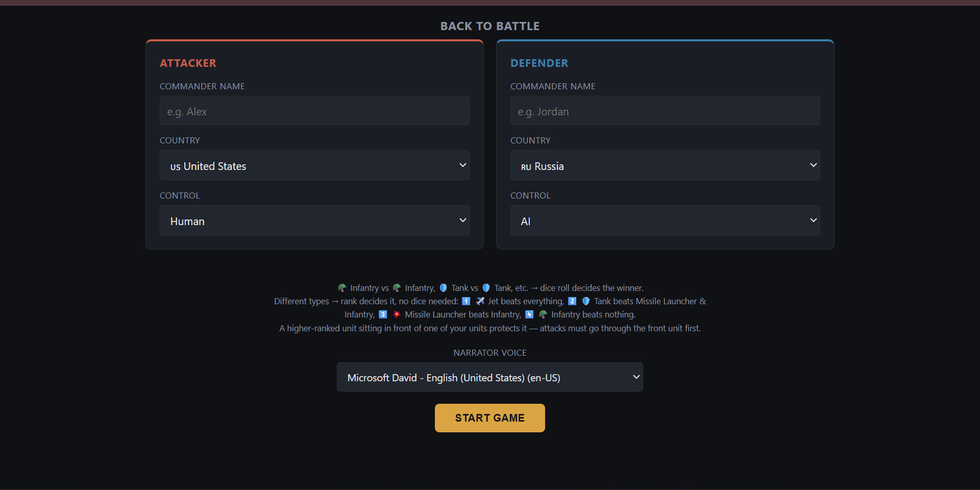This screenshot has width=980, height=490.
Task: Click the jet airplane icon
Action: point(480,301)
